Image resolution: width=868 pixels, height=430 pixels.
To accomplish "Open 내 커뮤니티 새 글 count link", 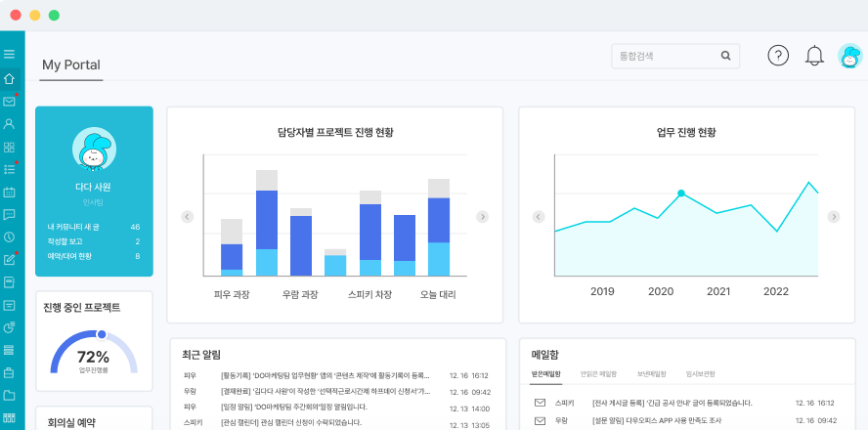I will coord(94,227).
